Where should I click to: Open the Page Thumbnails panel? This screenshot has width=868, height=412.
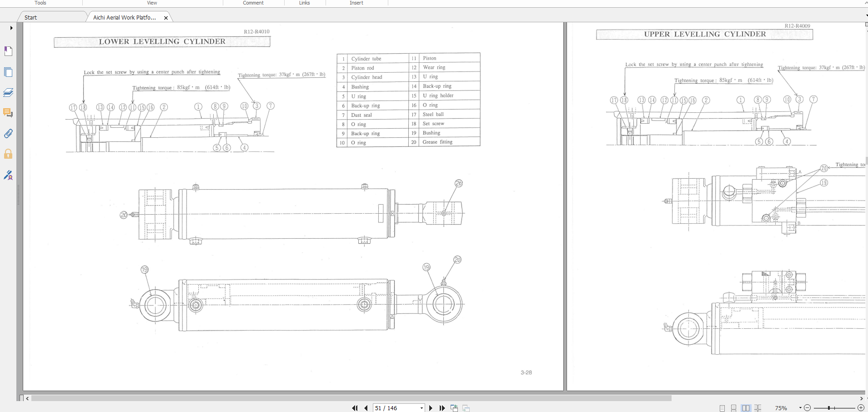pos(8,72)
